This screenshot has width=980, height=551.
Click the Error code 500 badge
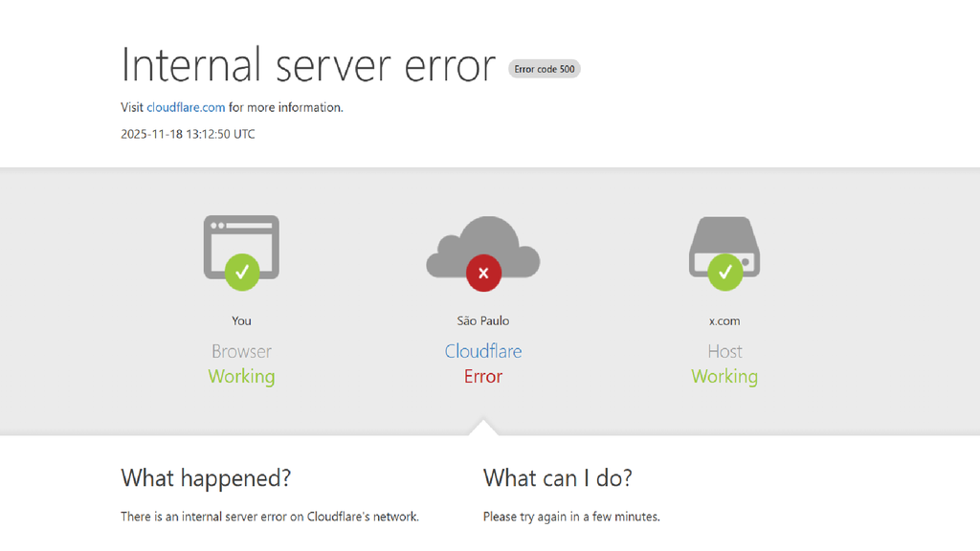click(545, 69)
